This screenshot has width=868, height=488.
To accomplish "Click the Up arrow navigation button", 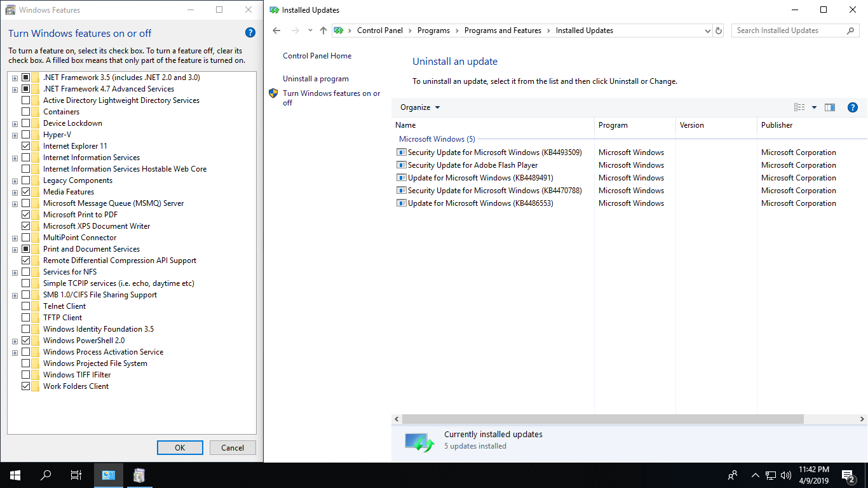I will click(323, 30).
